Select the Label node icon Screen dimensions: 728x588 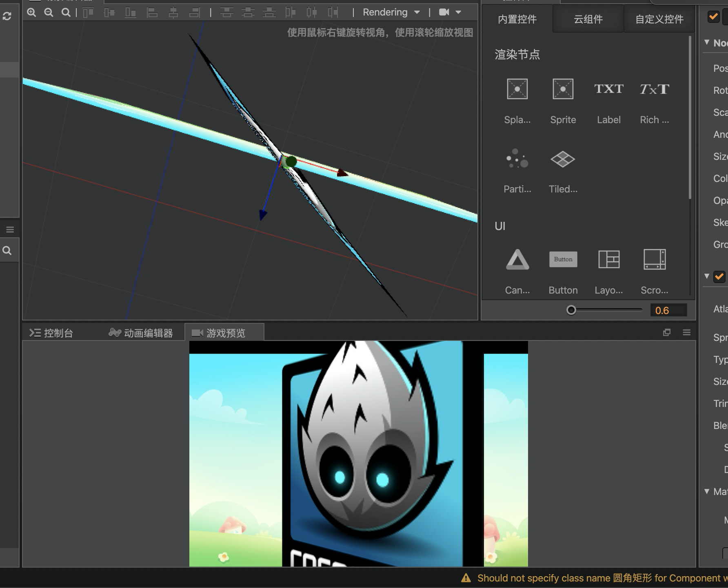[609, 89]
